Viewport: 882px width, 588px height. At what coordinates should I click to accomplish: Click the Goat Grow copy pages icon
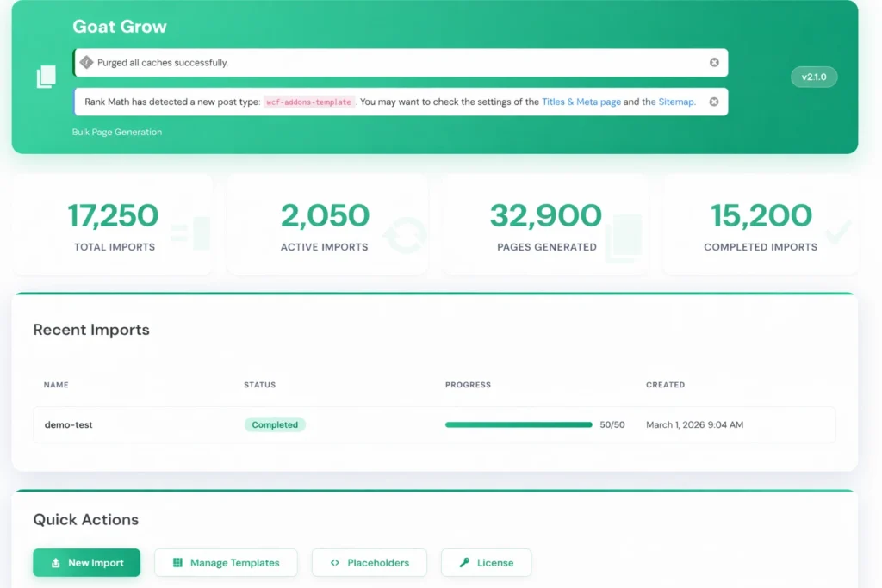pyautogui.click(x=46, y=77)
